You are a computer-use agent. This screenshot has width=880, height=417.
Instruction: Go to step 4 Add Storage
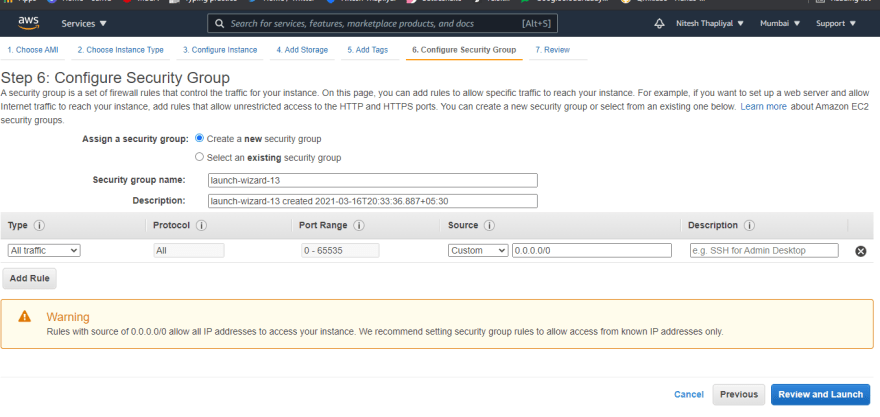pos(302,50)
